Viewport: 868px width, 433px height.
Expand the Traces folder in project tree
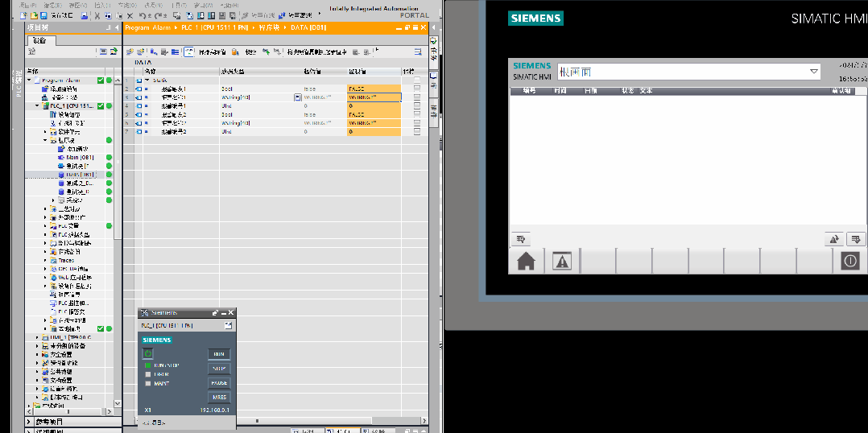click(x=45, y=260)
